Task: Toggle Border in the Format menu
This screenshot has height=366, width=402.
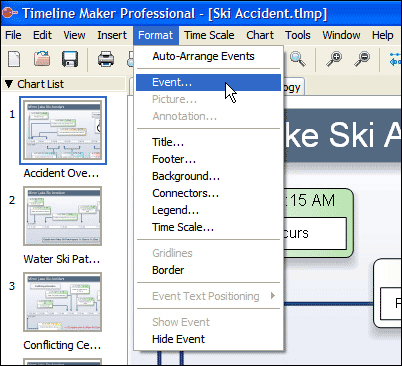Action: coord(208,270)
